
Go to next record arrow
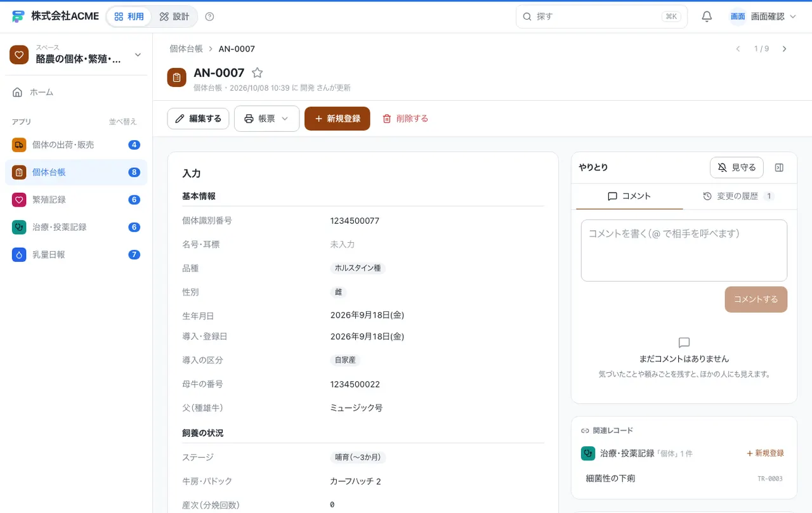point(784,49)
